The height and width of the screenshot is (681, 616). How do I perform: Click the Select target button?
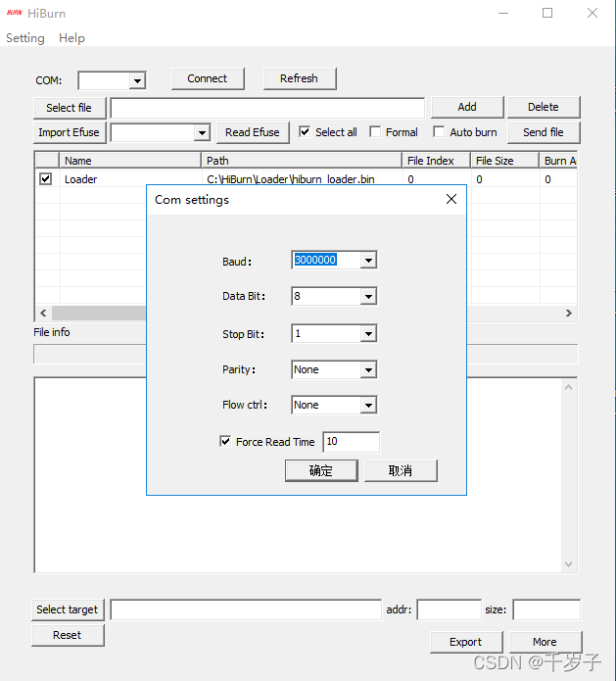click(x=68, y=609)
